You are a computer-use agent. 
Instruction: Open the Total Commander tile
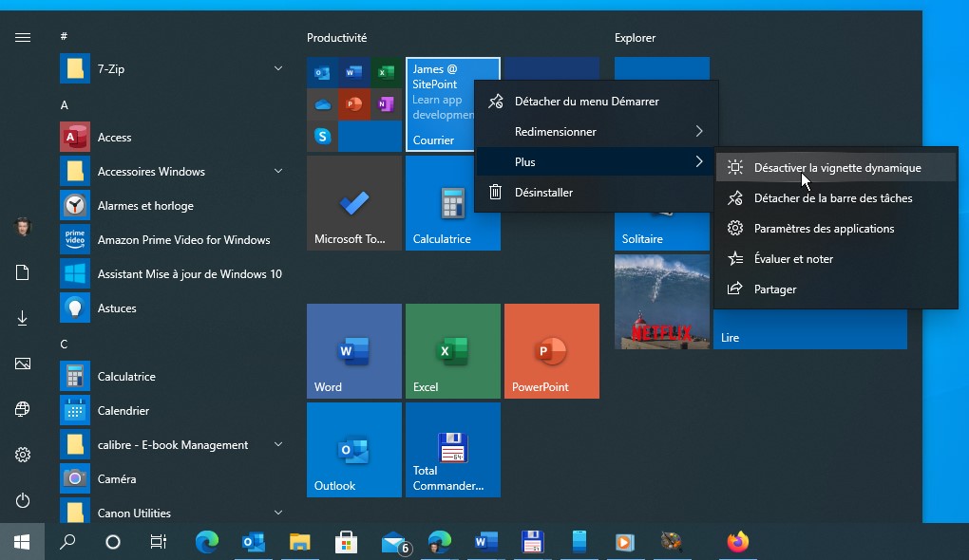pyautogui.click(x=452, y=450)
